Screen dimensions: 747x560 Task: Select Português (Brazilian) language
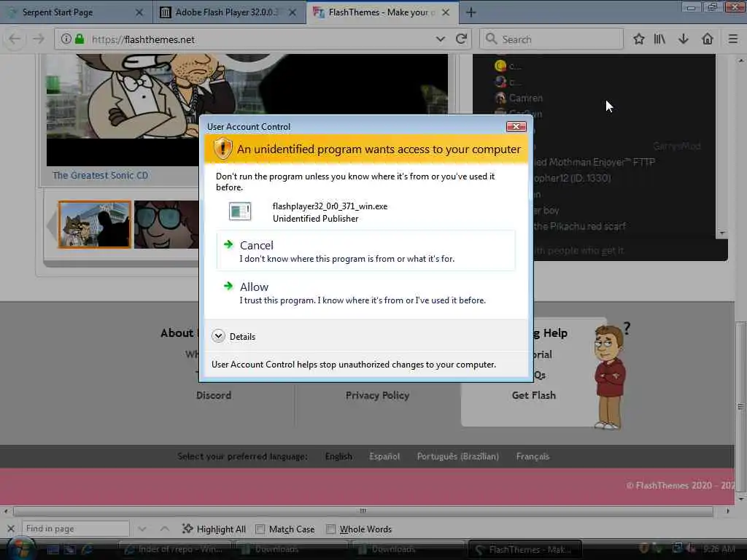[x=458, y=456]
